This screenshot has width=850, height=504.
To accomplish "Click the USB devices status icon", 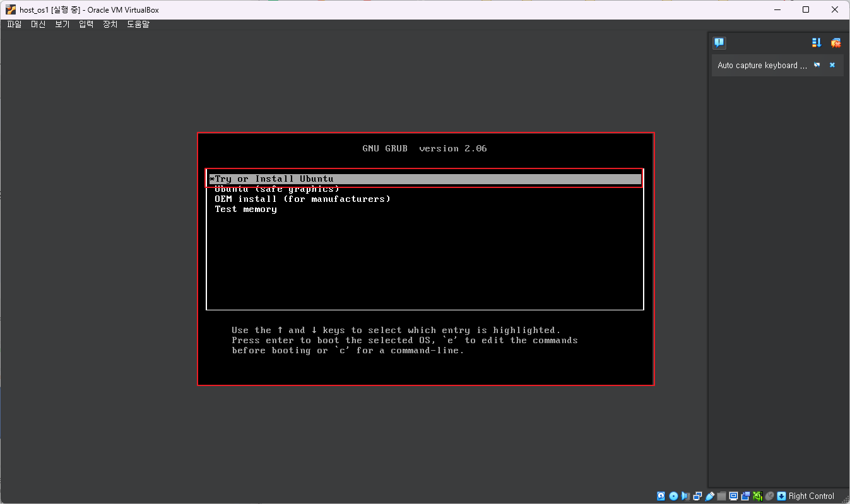I will click(x=710, y=496).
